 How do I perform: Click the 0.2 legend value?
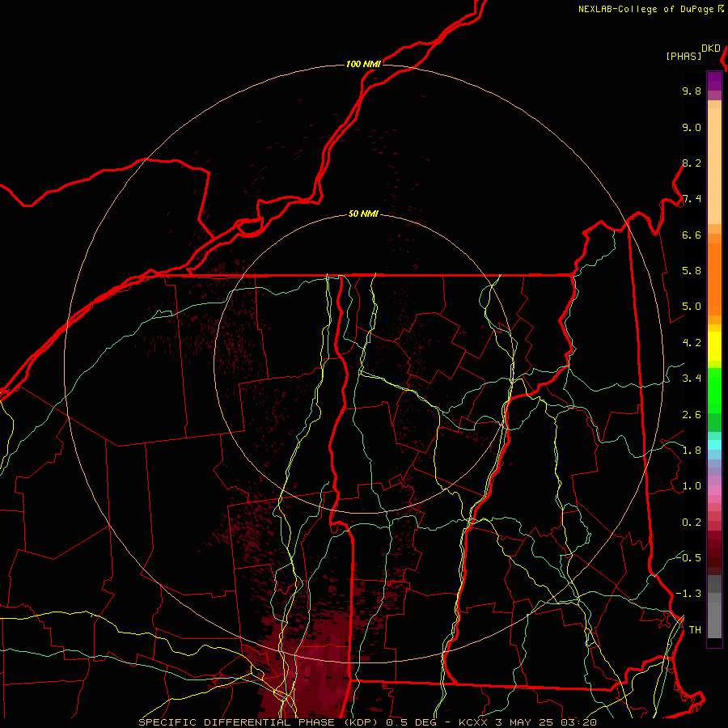[692, 523]
